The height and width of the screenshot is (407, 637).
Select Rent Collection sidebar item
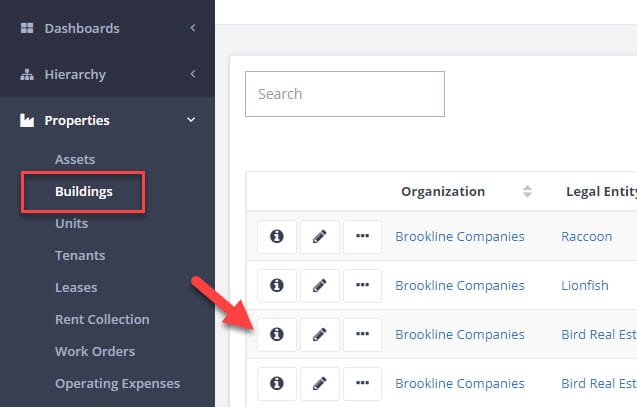(x=102, y=320)
